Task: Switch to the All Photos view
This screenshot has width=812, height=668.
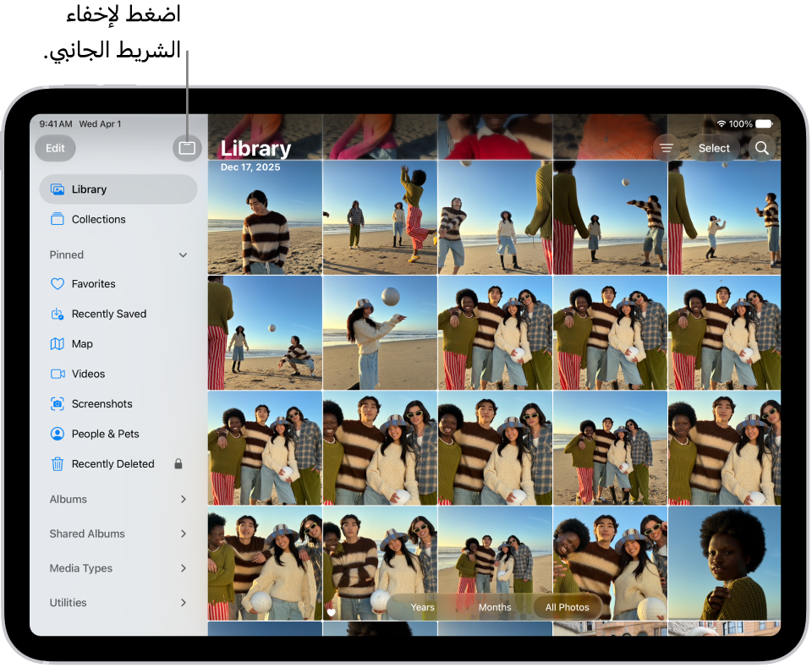Action: (x=567, y=607)
